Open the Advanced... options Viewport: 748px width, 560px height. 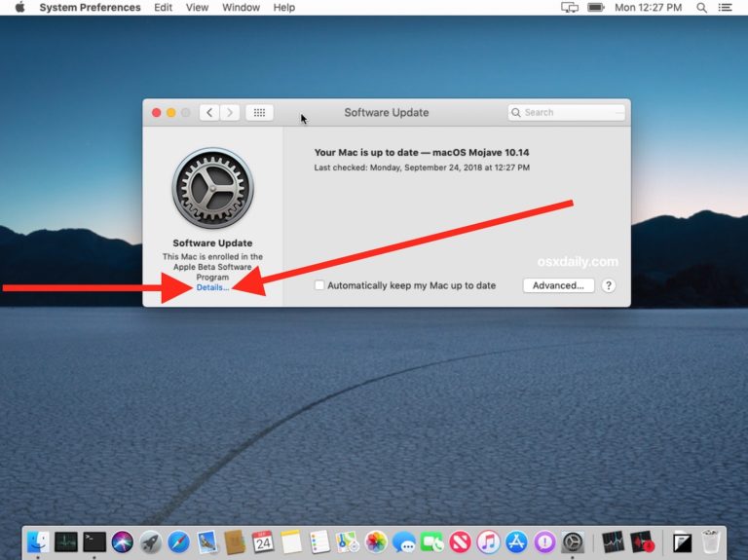coord(559,285)
